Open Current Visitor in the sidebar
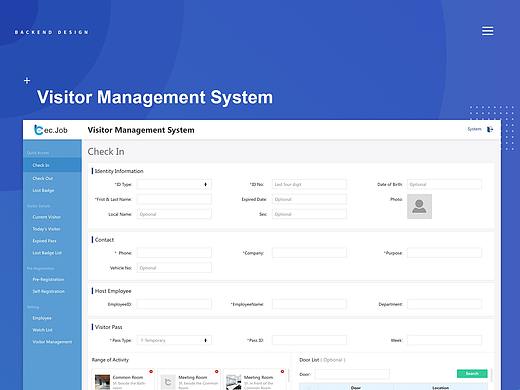520x390 pixels. 47,217
